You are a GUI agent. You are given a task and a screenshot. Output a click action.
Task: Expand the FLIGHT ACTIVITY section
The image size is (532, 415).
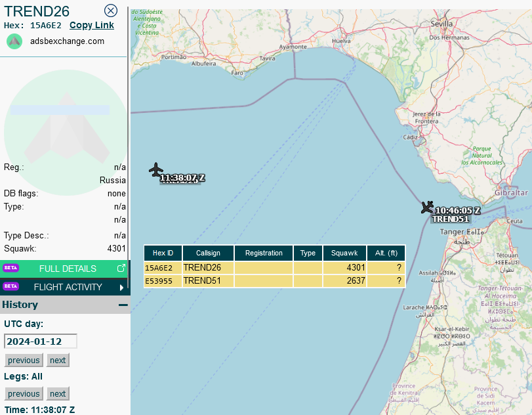(x=65, y=287)
